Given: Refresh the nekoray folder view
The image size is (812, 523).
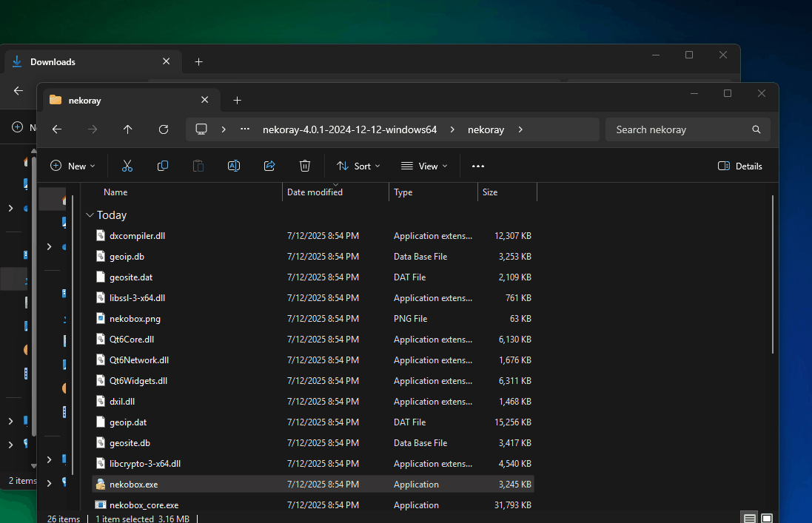Looking at the screenshot, I should (164, 129).
